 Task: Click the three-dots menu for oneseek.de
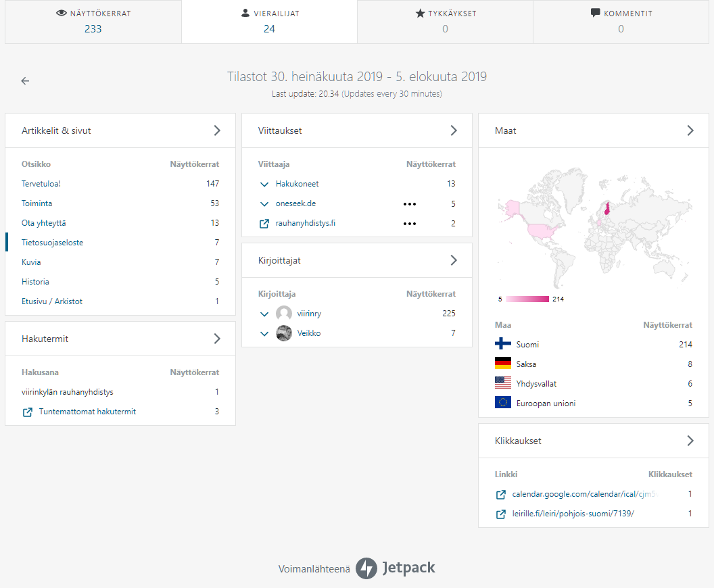(409, 204)
